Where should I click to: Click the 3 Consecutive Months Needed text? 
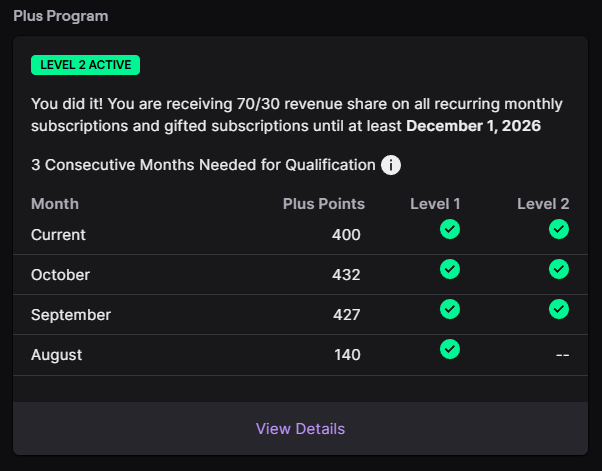tap(203, 165)
